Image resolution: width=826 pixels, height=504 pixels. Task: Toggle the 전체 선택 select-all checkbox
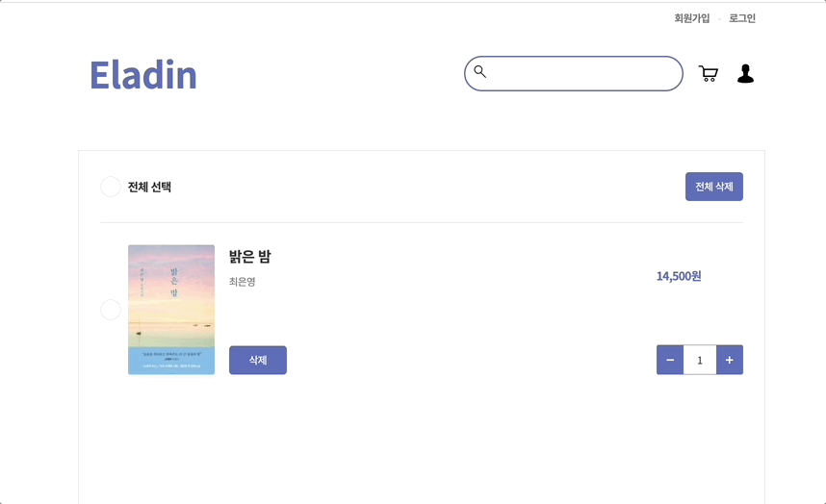[111, 187]
